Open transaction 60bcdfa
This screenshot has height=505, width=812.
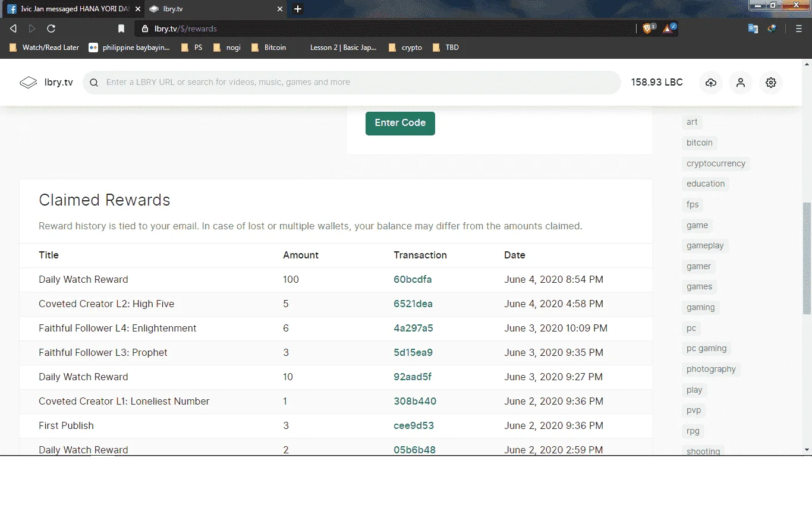(413, 279)
